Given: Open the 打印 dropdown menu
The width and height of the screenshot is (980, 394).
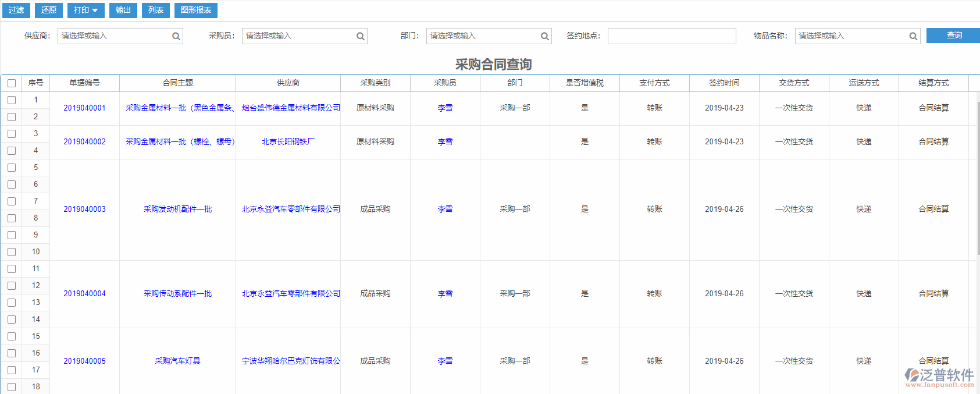Looking at the screenshot, I should tap(85, 10).
